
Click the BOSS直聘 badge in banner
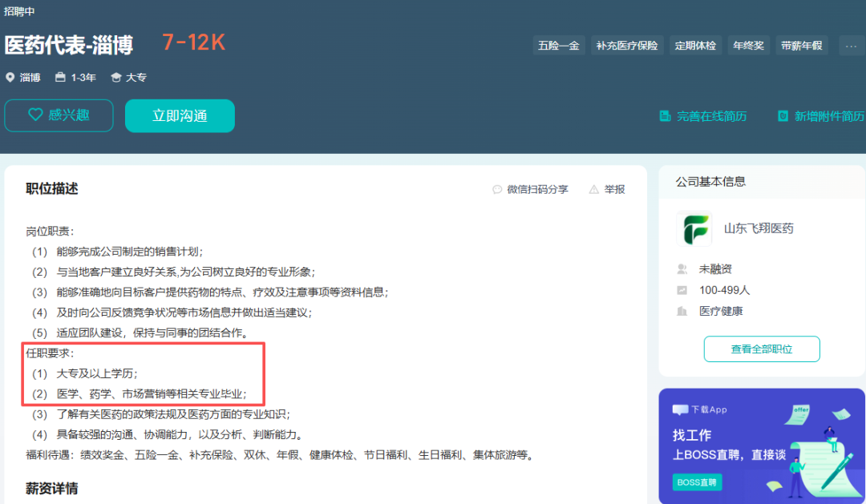(x=697, y=482)
